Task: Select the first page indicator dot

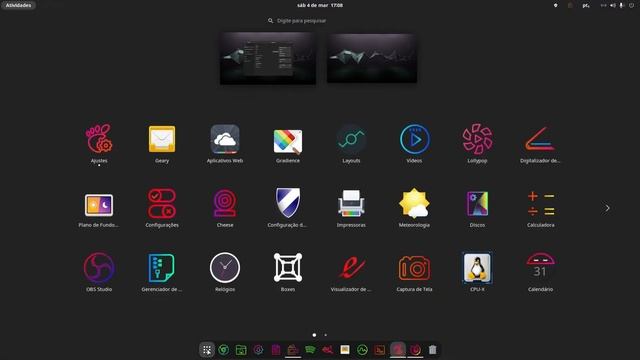Action: pyautogui.click(x=314, y=335)
